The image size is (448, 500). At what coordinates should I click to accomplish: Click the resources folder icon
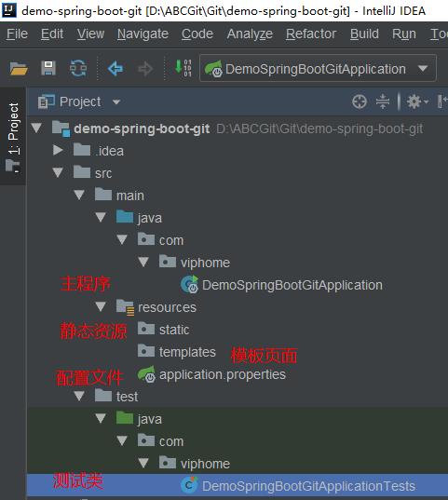click(126, 307)
